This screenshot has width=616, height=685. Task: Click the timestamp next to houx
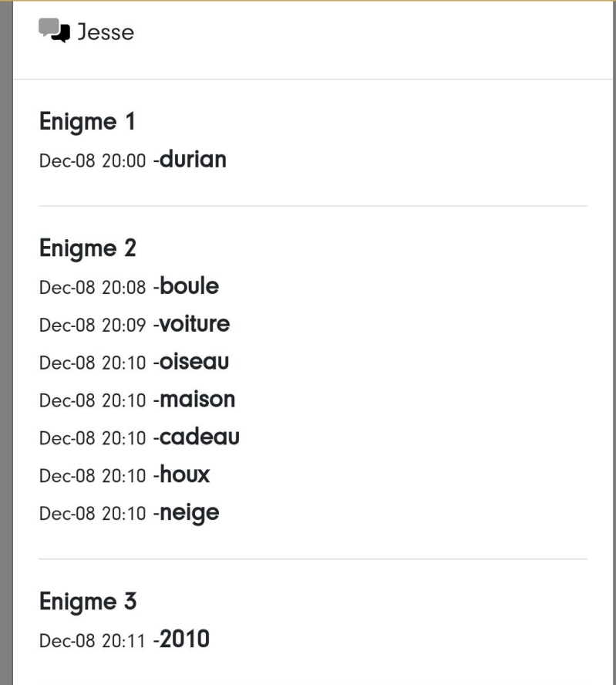coord(92,476)
